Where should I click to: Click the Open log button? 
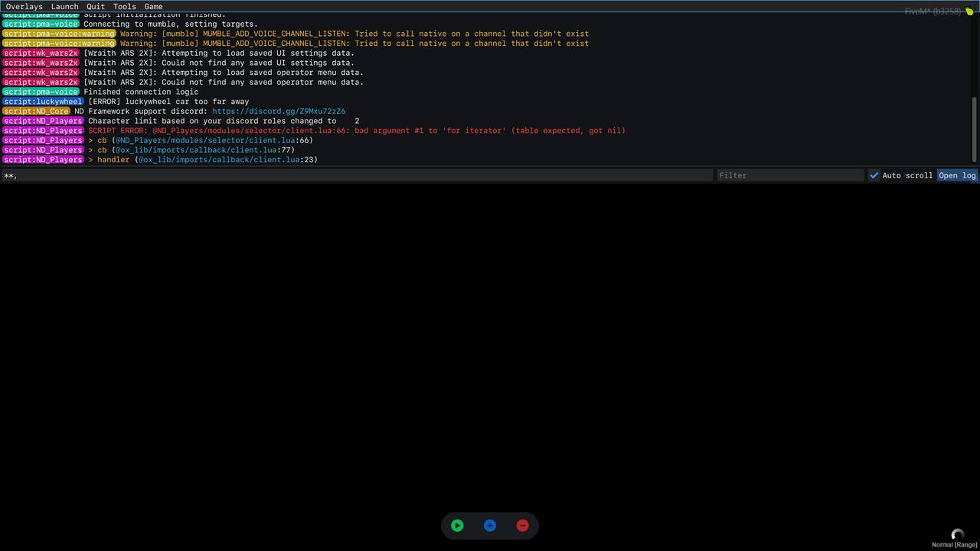(x=957, y=175)
